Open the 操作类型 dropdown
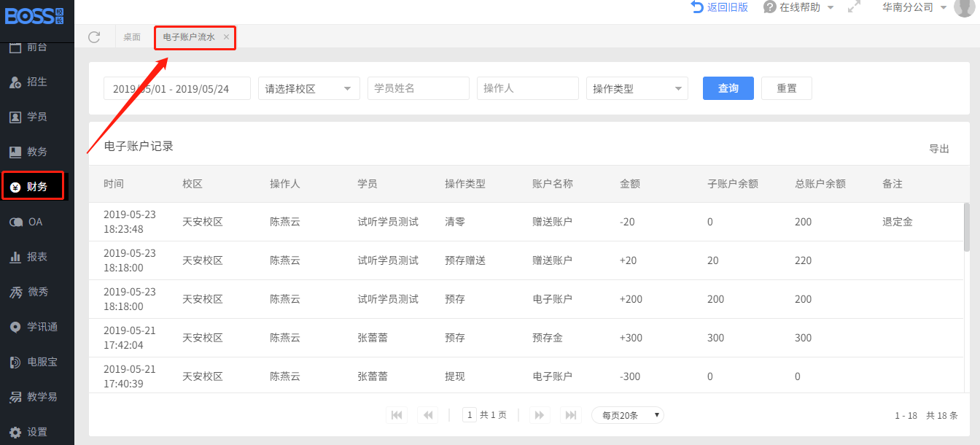 tap(637, 88)
